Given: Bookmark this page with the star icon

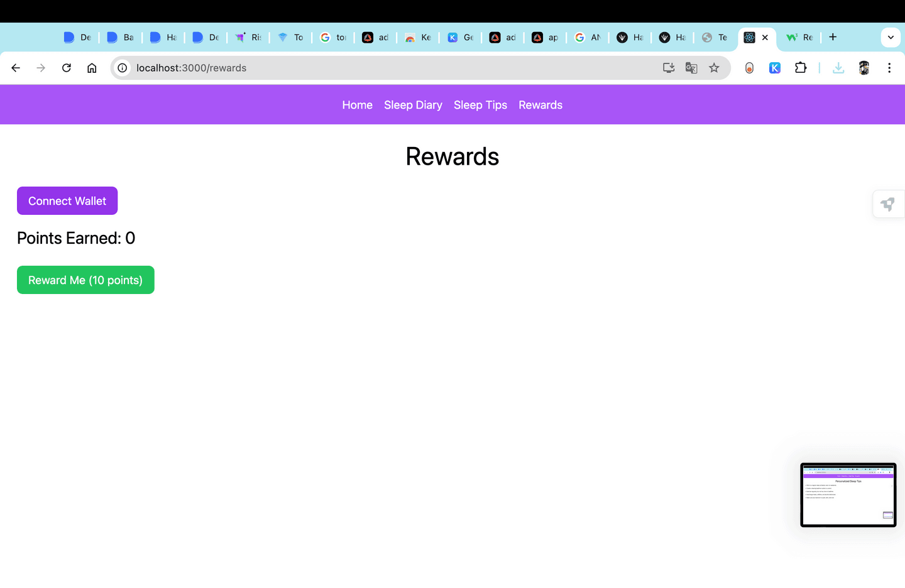Looking at the screenshot, I should pos(714,68).
